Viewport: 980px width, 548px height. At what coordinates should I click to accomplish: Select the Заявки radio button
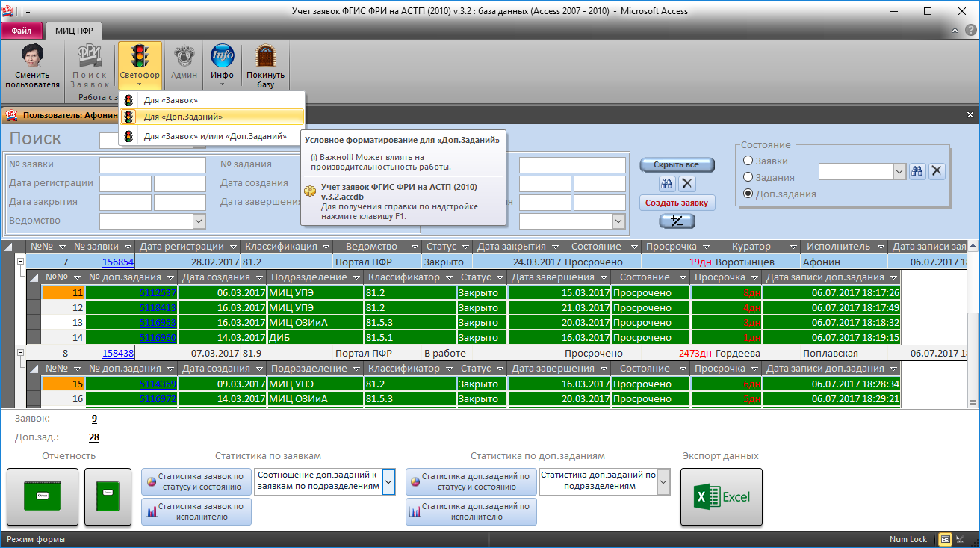[x=748, y=161]
